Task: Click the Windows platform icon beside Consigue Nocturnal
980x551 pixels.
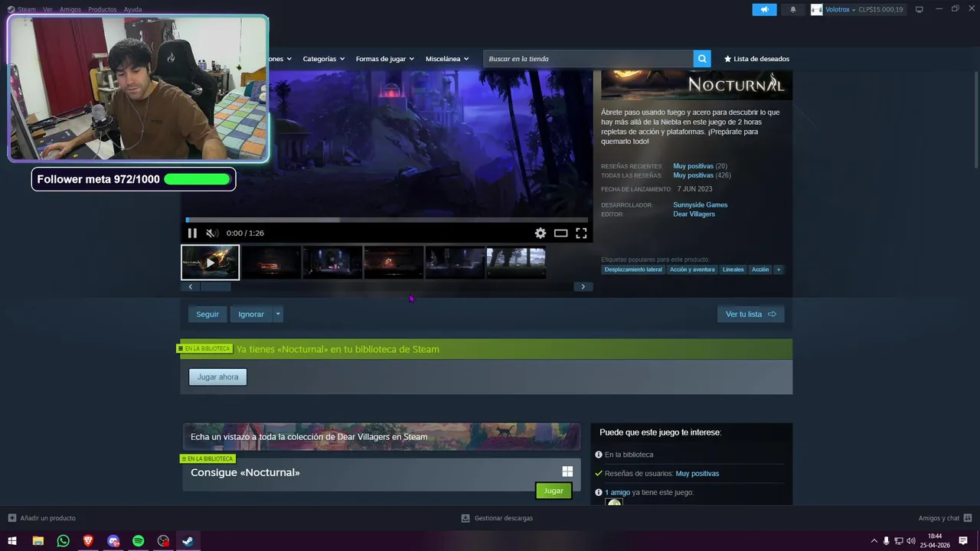Action: coord(567,472)
